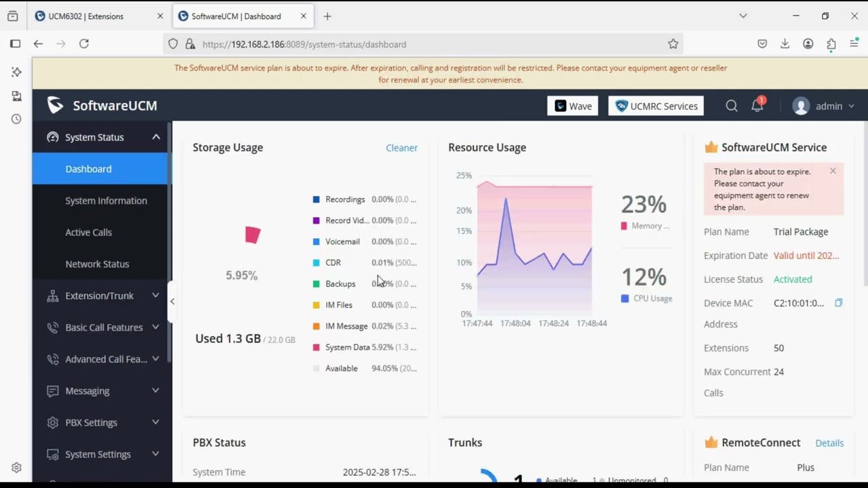Image resolution: width=868 pixels, height=488 pixels.
Task: Open the sidebar toggle icon in the browser
Action: (16, 43)
